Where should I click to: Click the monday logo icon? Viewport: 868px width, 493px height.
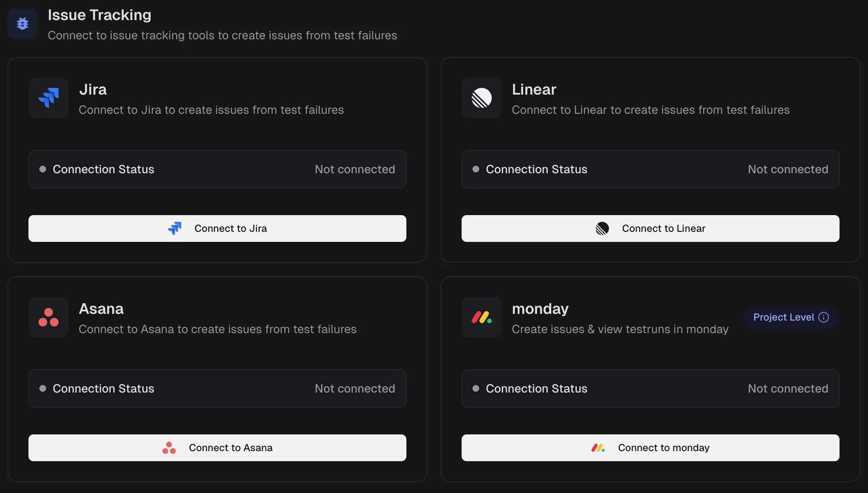(481, 317)
